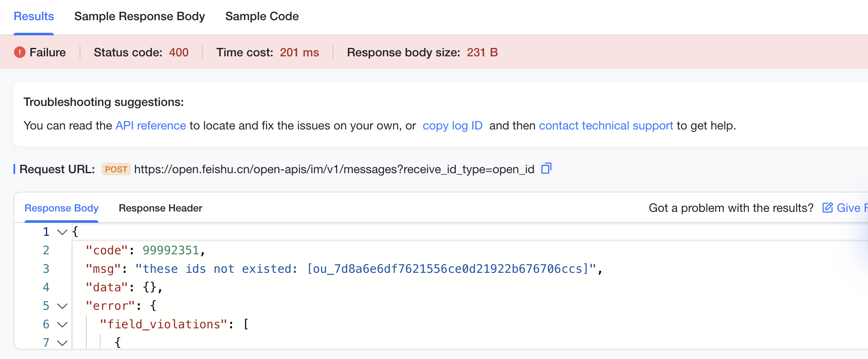Fold the "field_violations" array on line 6
Image resolution: width=868 pixels, height=359 pixels.
(62, 325)
